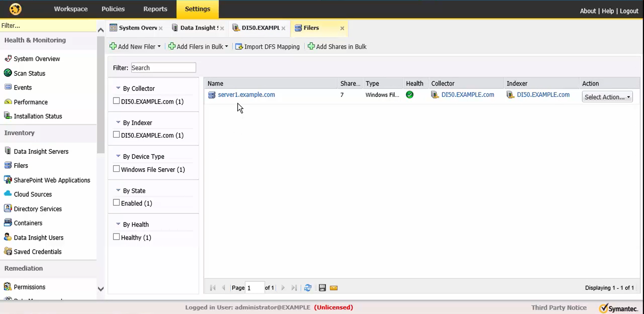The image size is (644, 314).
Task: Open the server1.example.com filer link
Action: pos(247,95)
